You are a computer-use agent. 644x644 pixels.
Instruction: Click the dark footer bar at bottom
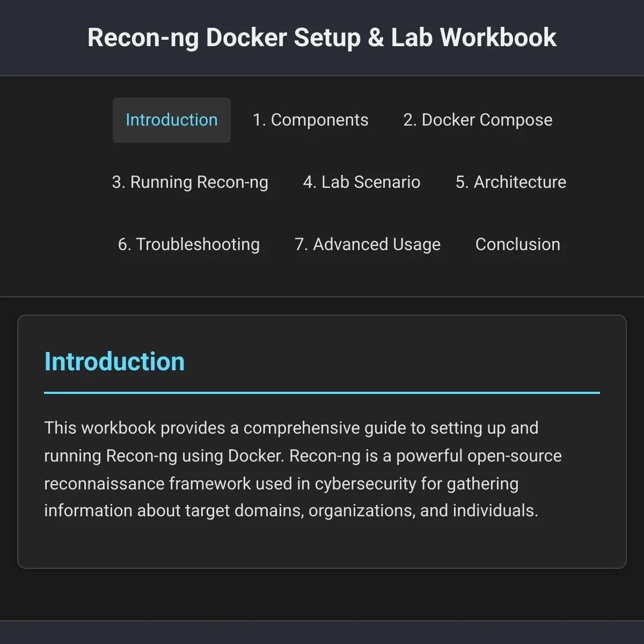pos(322,633)
